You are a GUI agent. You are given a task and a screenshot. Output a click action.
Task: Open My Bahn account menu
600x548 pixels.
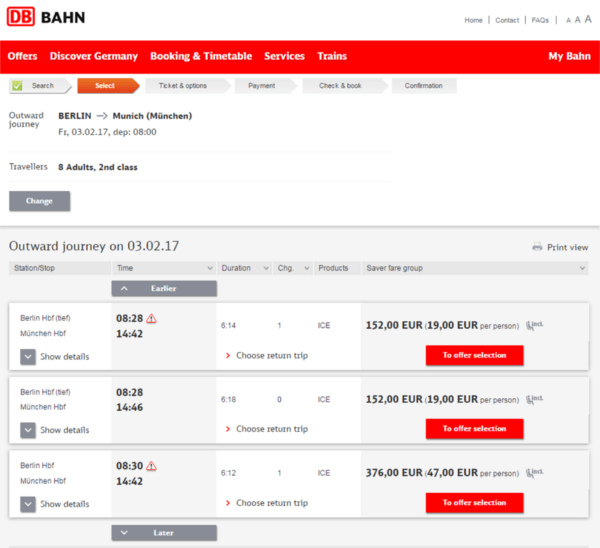[569, 56]
